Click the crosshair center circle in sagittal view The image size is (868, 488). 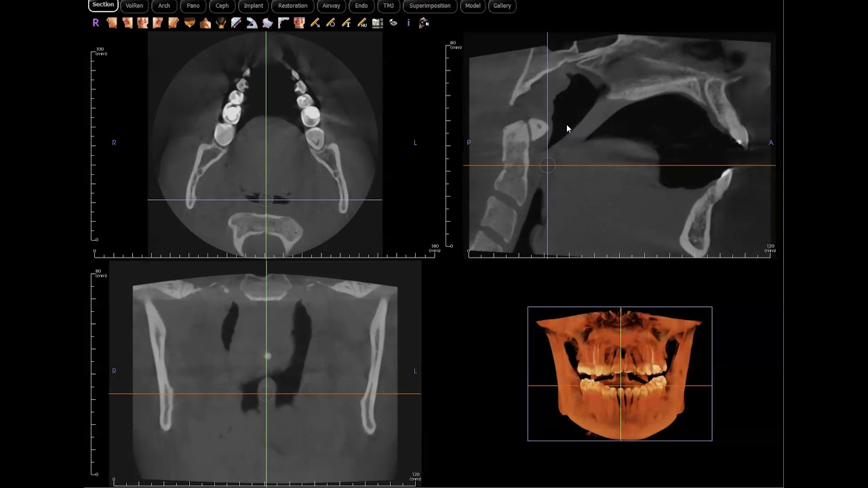(547, 165)
